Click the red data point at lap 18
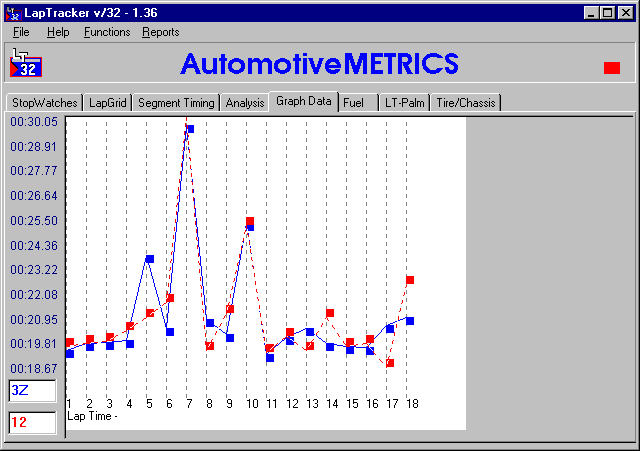640x451 pixels. (410, 280)
